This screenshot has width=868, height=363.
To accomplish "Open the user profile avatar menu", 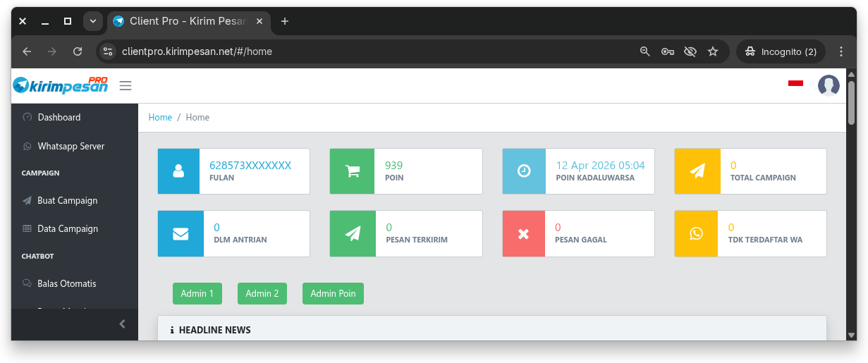I will 829,86.
